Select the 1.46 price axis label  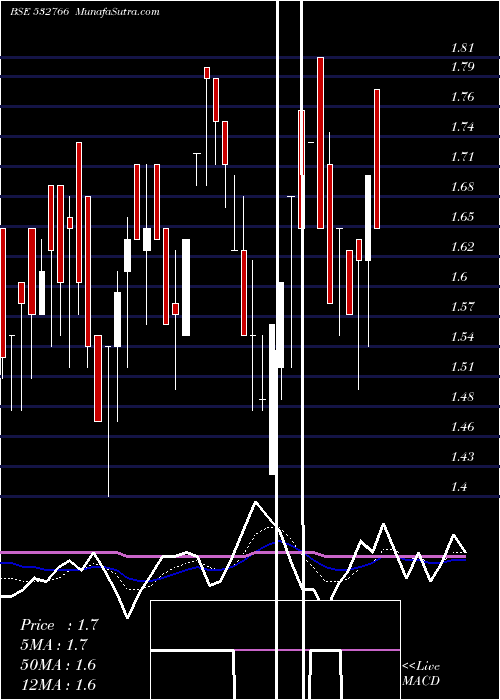click(x=462, y=427)
